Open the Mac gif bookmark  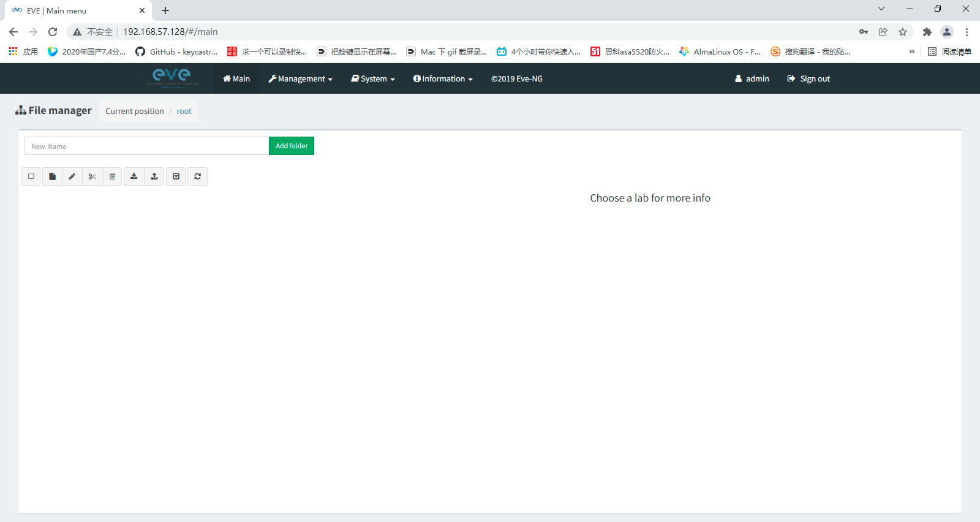(x=447, y=51)
